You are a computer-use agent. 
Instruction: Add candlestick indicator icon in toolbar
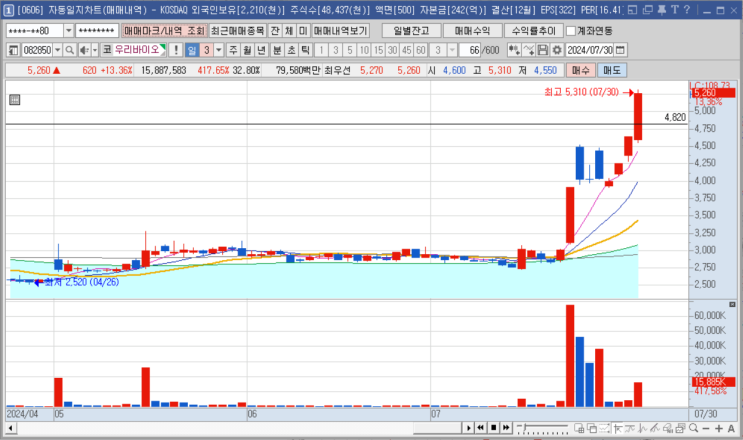(514, 50)
